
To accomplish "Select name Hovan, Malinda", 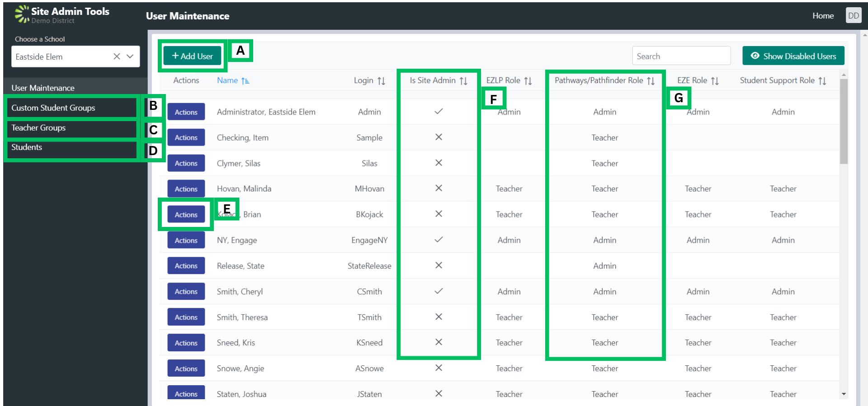I will pos(244,189).
